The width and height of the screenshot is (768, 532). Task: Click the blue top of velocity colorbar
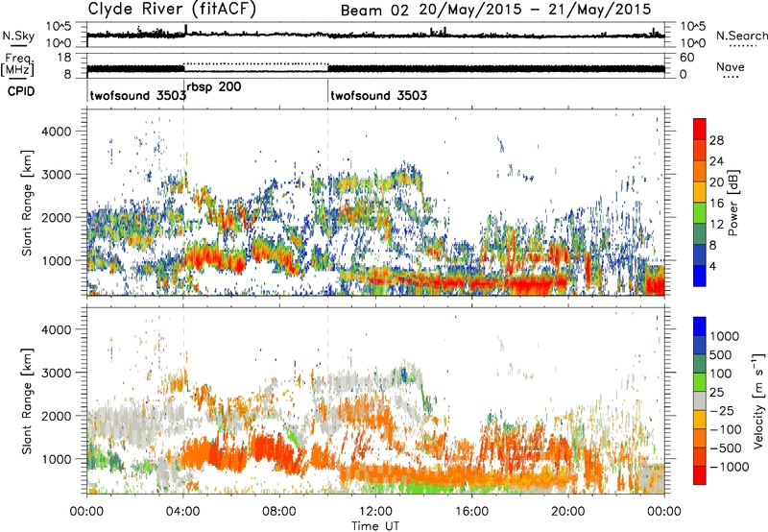[700, 326]
